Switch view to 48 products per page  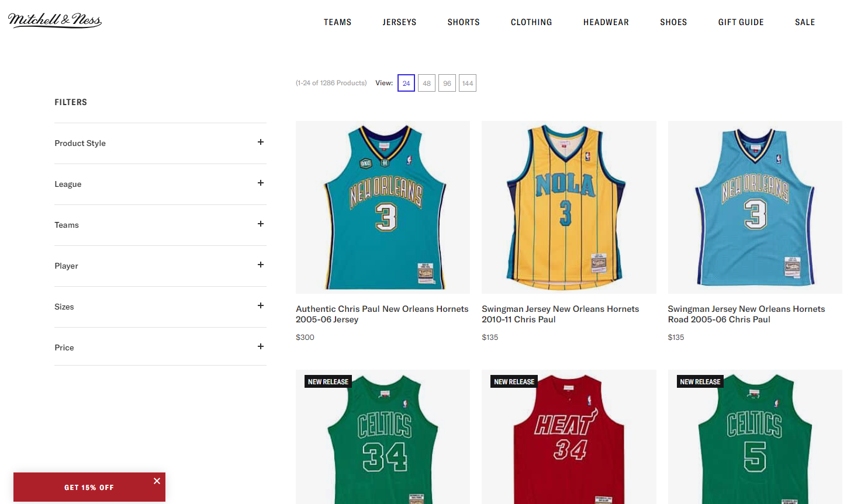[x=427, y=83]
